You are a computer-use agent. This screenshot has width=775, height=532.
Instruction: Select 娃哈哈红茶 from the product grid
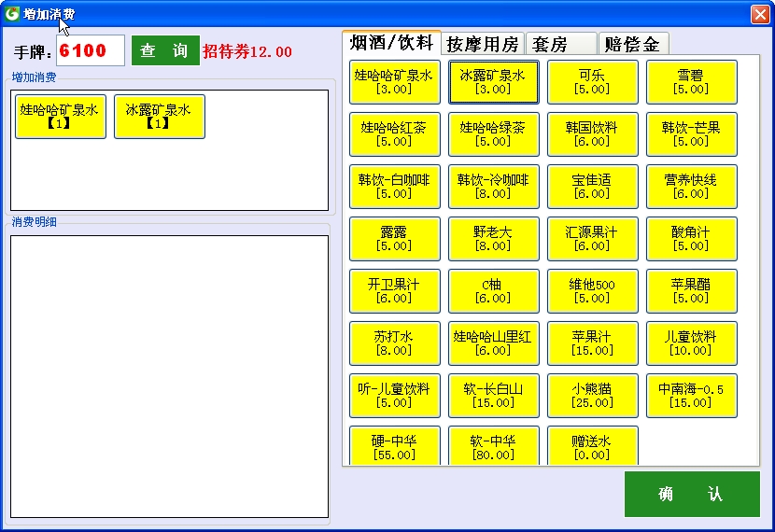[394, 134]
